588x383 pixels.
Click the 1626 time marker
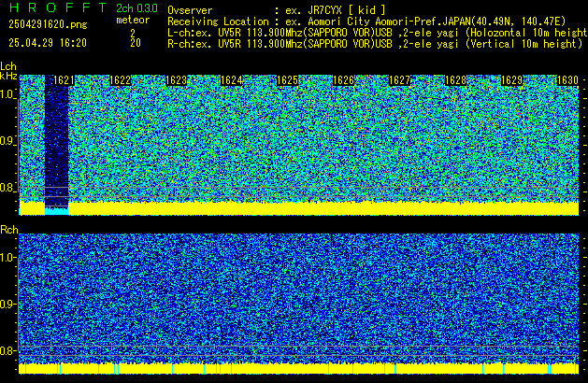click(x=343, y=80)
